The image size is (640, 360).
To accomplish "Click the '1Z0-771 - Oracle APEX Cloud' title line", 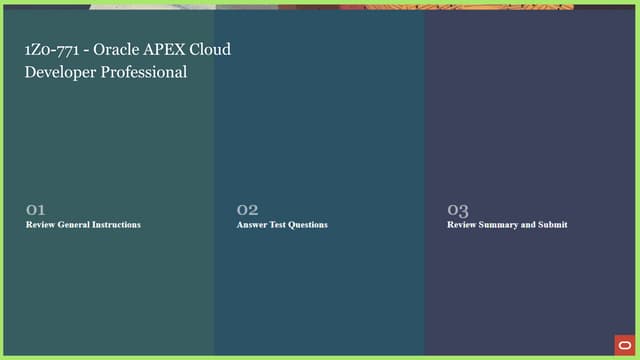I will (x=128, y=49).
